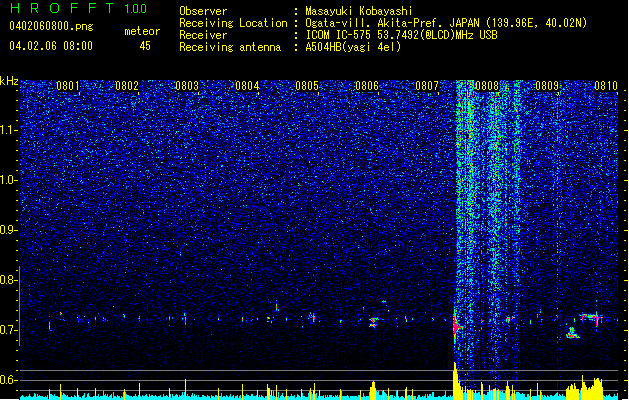Click time marker 0809
Viewport: 629px width, 400px height.
coord(547,86)
